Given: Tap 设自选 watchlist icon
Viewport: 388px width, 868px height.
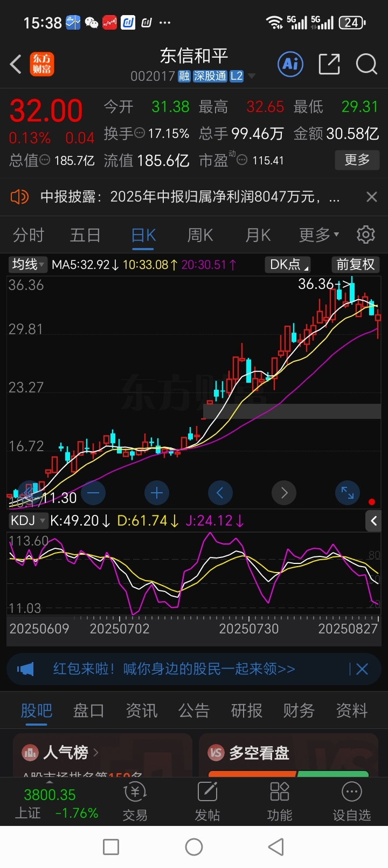Looking at the screenshot, I should tap(352, 802).
